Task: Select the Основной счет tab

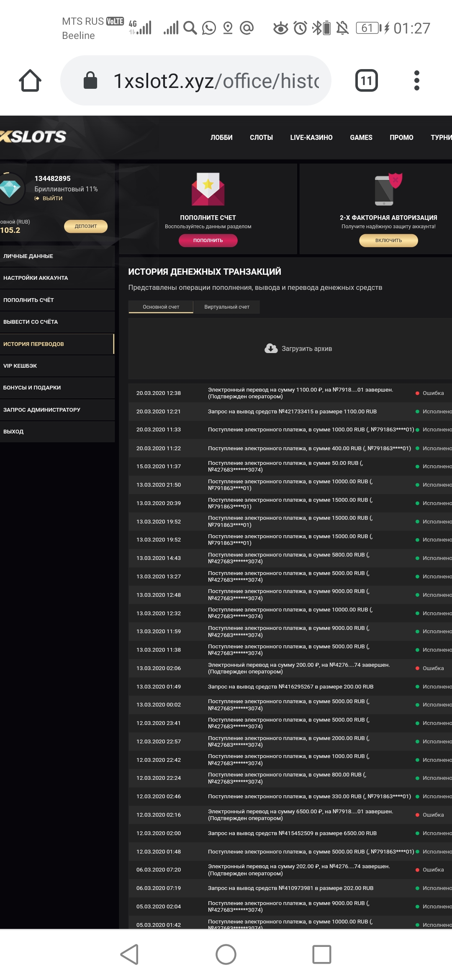Action: [161, 307]
